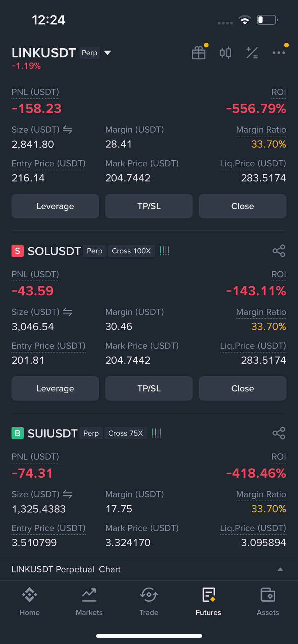298x644 pixels.
Task: Open the gift rewards icon
Action: pyautogui.click(x=199, y=53)
